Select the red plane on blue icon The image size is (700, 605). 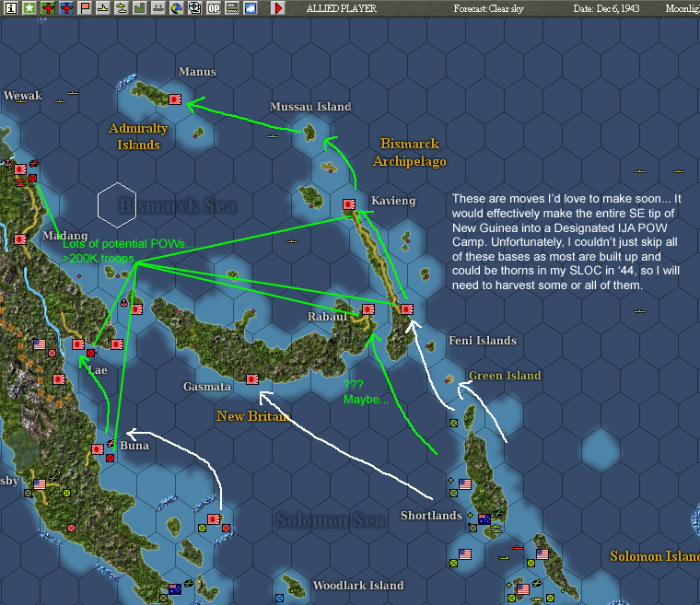pos(66,8)
